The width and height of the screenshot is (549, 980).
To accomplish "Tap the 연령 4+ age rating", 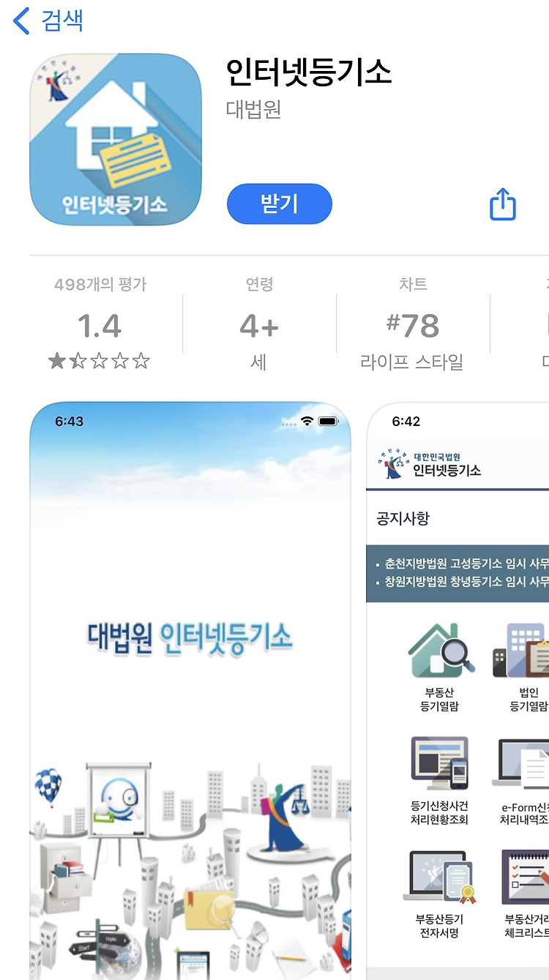I will [x=259, y=325].
